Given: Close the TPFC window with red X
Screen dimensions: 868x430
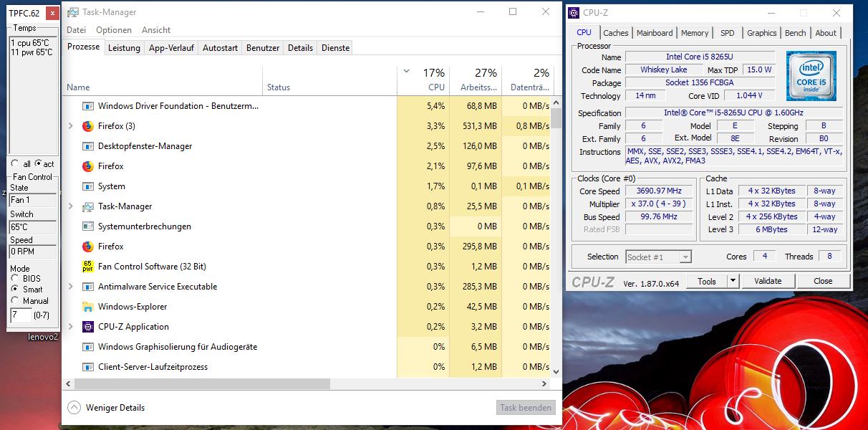Looking at the screenshot, I should pos(52,14).
